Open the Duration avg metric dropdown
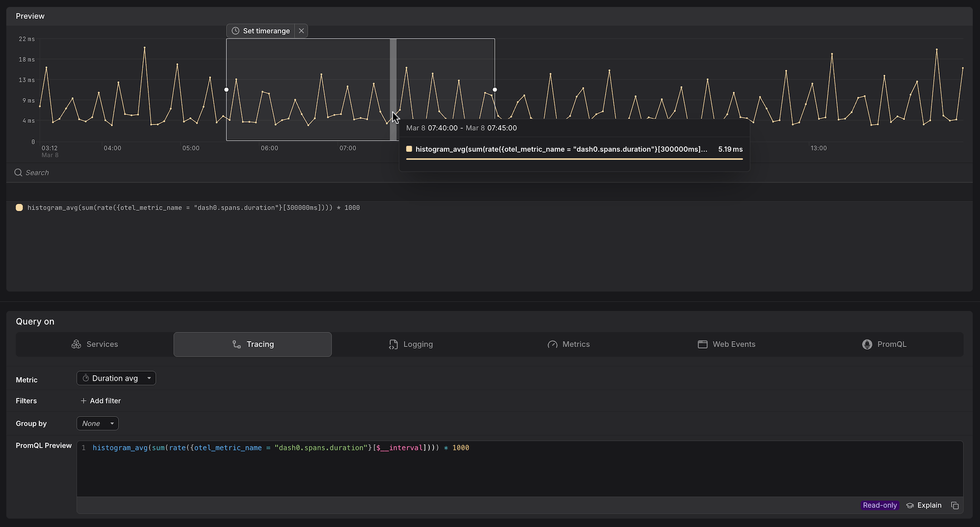The height and width of the screenshot is (527, 980). [116, 378]
